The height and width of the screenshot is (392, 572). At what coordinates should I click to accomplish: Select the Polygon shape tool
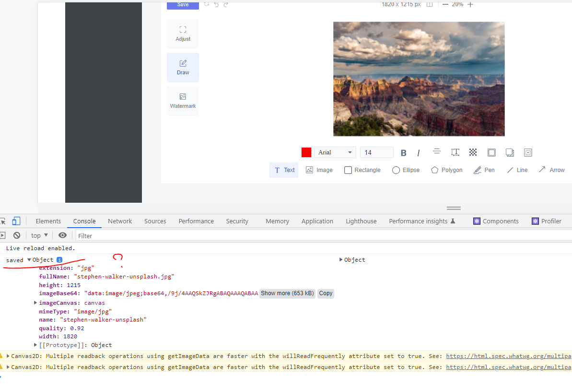[446, 170]
